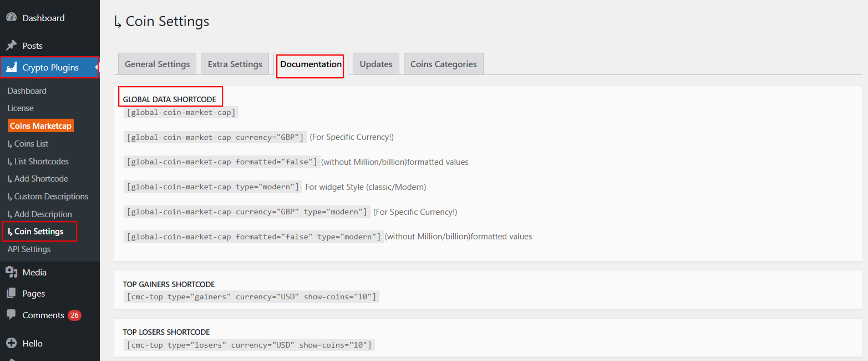Open the Coins Categories tab
Viewport: 868px width, 361px height.
tap(443, 63)
